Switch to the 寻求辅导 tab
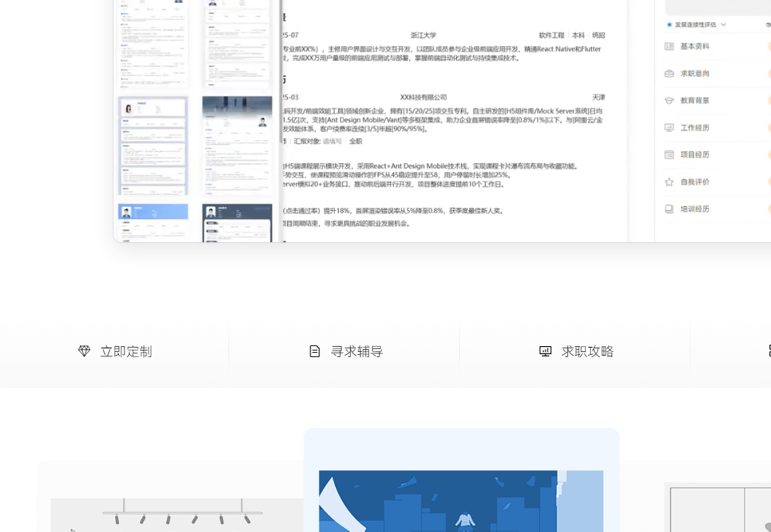Screen dimensions: 771x532 [x=344, y=351]
